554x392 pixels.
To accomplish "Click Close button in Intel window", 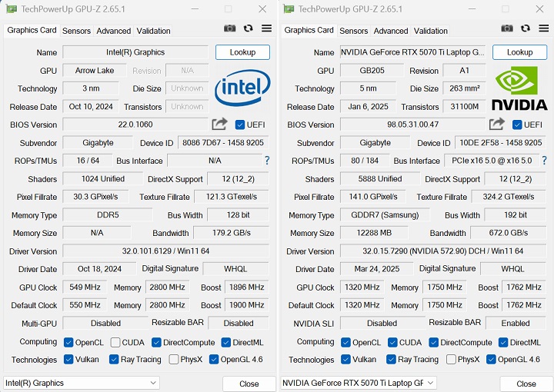I will (249, 384).
